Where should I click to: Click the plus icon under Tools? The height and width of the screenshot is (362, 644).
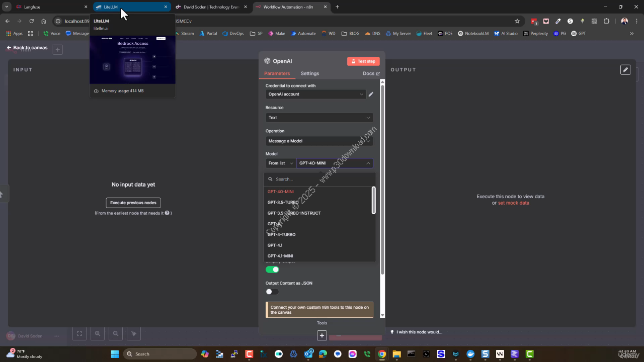tap(322, 335)
